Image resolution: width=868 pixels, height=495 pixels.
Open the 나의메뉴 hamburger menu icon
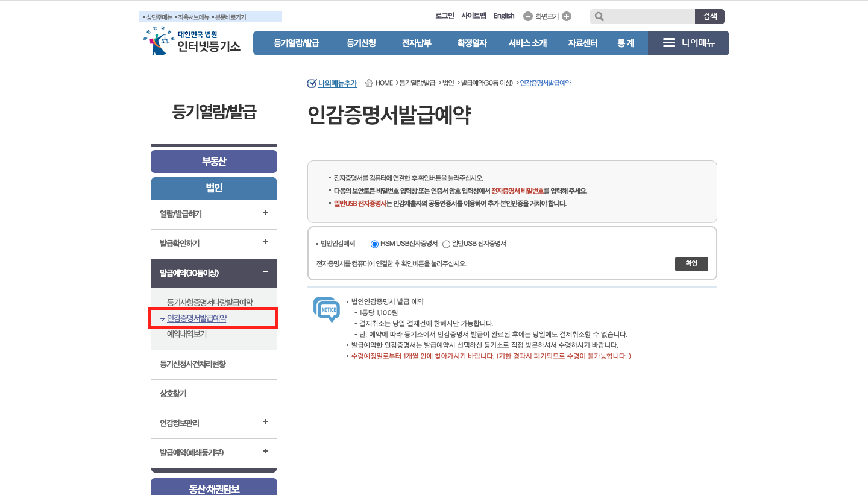(669, 43)
